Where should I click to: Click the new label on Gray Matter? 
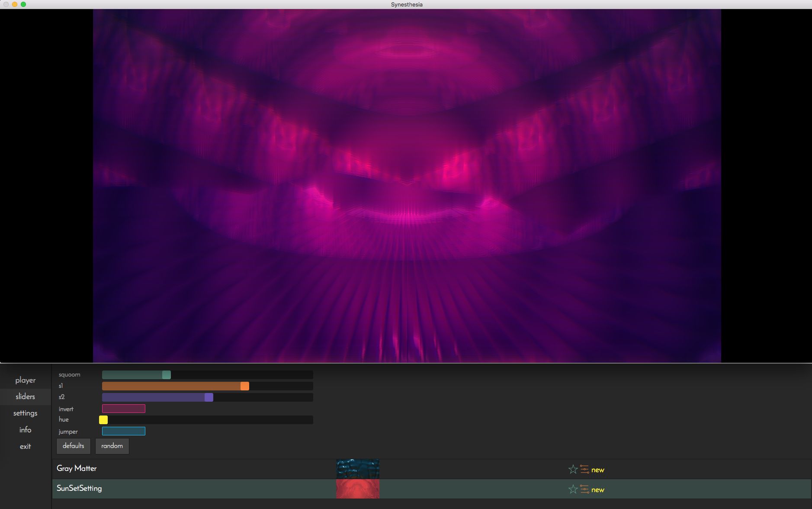[598, 470]
